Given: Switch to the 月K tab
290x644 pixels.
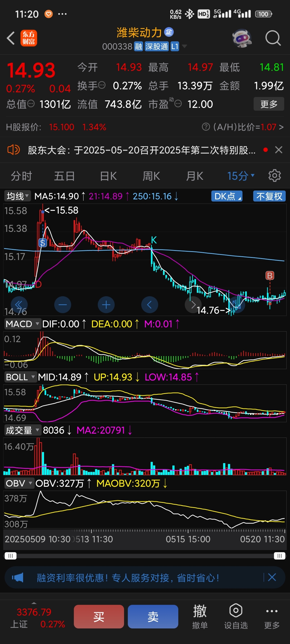Looking at the screenshot, I should [x=195, y=176].
